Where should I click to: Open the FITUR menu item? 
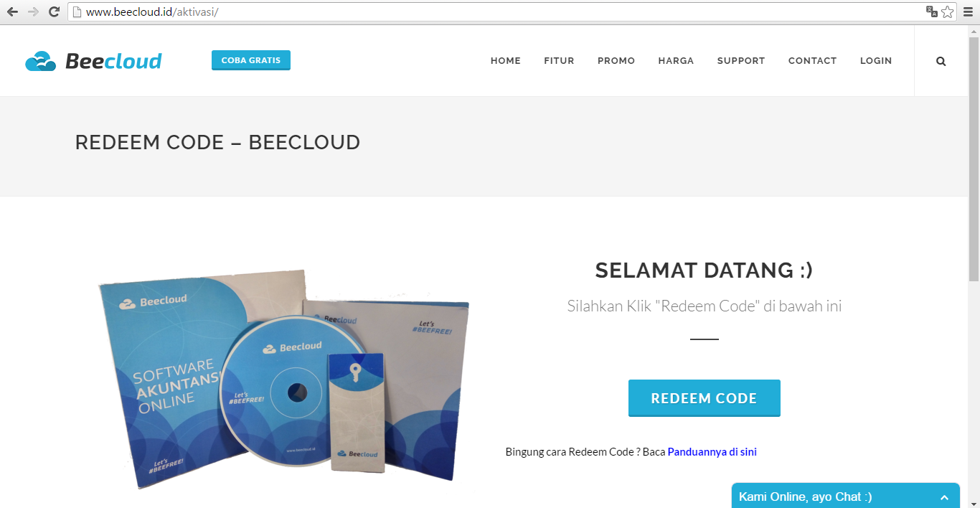click(x=559, y=61)
